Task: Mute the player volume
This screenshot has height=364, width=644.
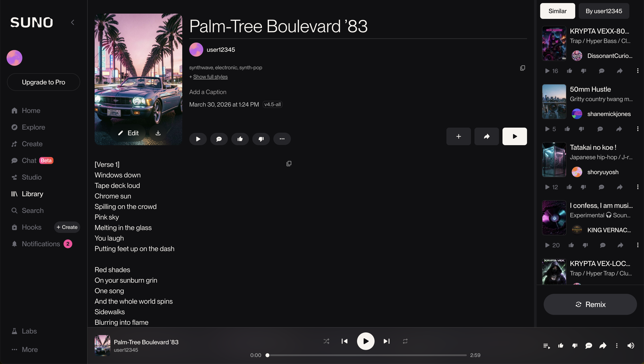Action: point(630,346)
